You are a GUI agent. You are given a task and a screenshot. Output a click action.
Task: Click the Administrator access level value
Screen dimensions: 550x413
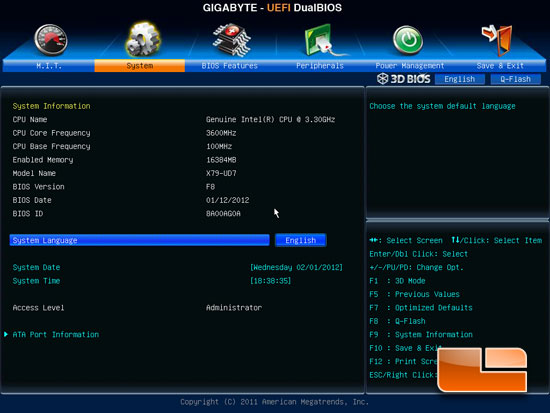pos(234,308)
